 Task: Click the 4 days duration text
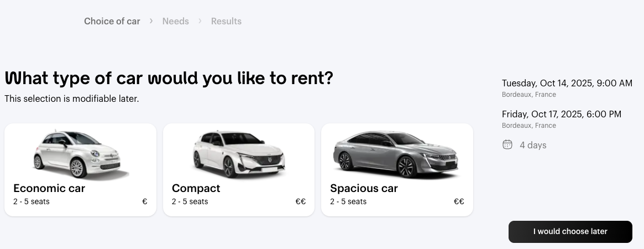click(x=533, y=146)
